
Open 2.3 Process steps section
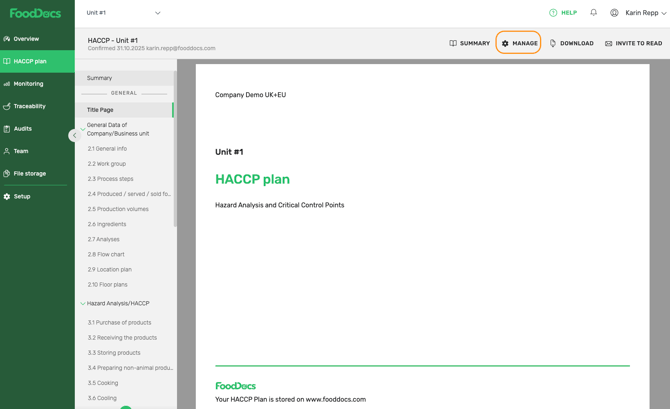coord(111,179)
